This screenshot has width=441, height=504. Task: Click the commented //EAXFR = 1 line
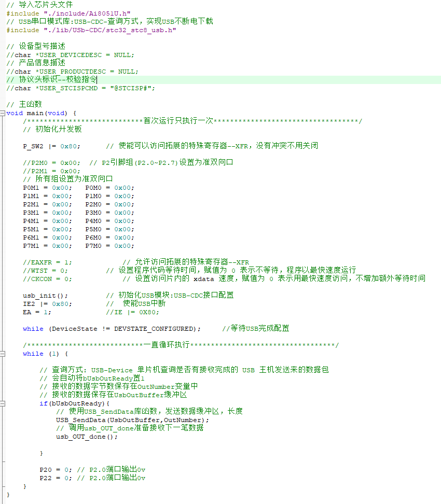click(x=47, y=262)
